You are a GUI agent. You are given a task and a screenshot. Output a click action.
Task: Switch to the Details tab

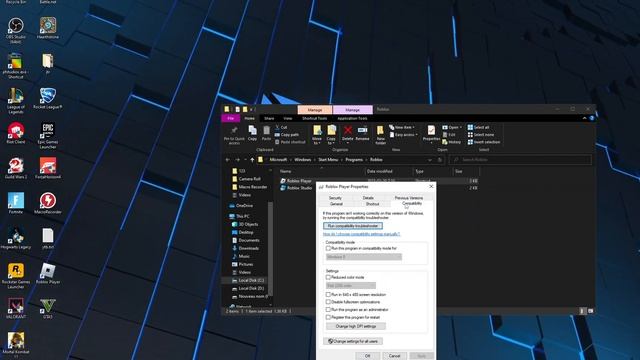click(368, 198)
